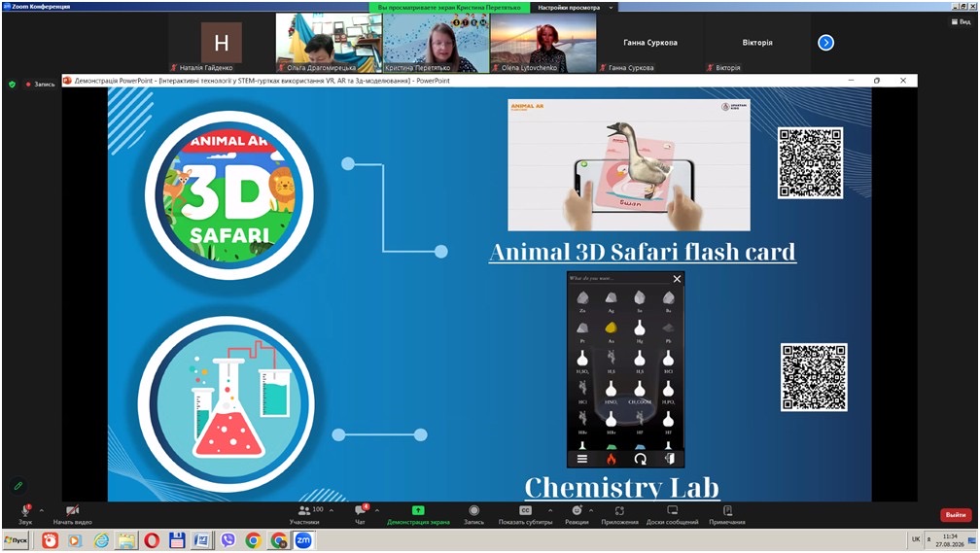The image size is (980, 553).
Task: Open Chrome icon with profile badge in taskbar
Action: pos(279,539)
